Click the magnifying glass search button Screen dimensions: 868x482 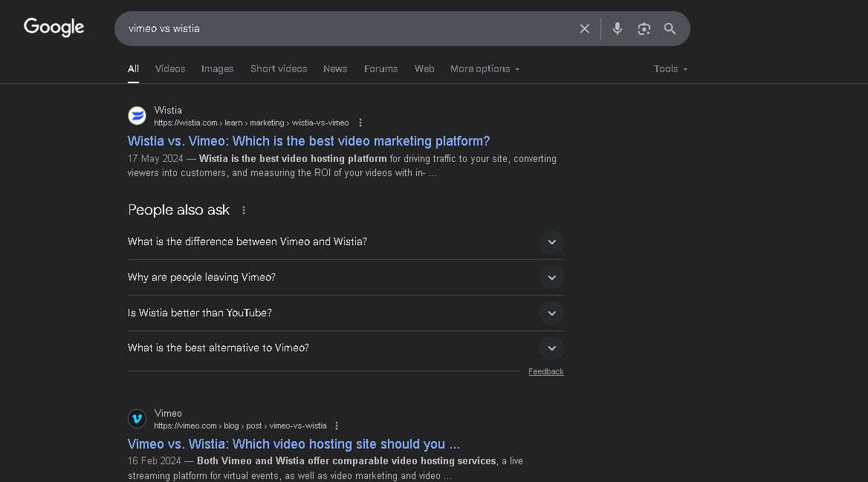coord(670,29)
